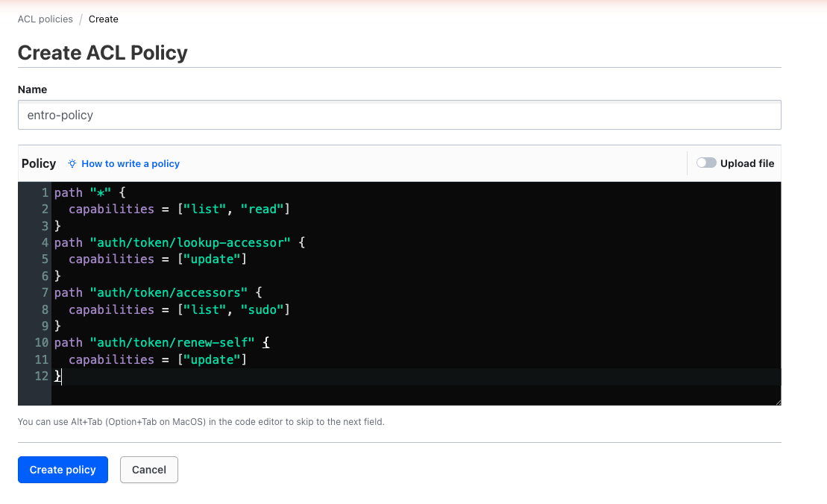
Task: Click the Alt+Tab editor hint text
Action: coord(201,422)
